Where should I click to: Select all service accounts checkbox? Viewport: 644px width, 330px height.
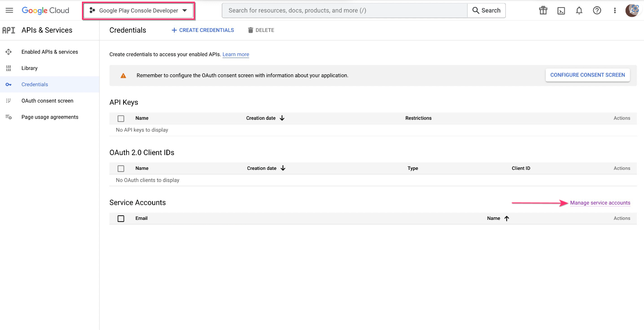[121, 219]
